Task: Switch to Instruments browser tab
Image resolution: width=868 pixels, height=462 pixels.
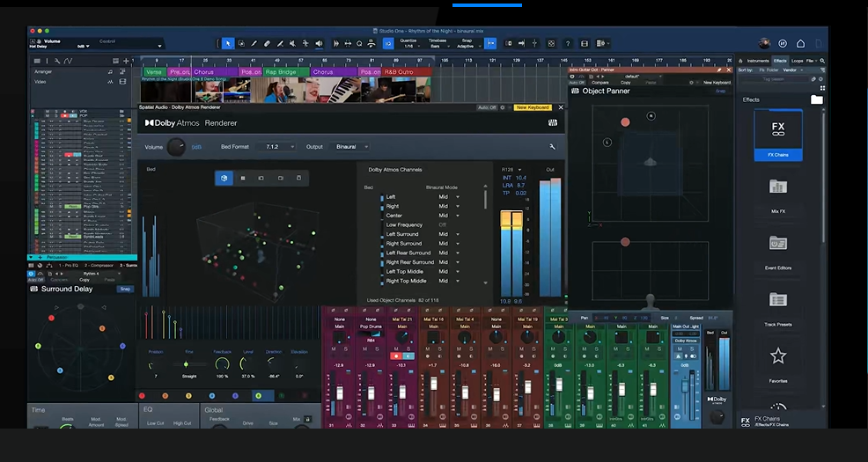Action: click(x=758, y=61)
